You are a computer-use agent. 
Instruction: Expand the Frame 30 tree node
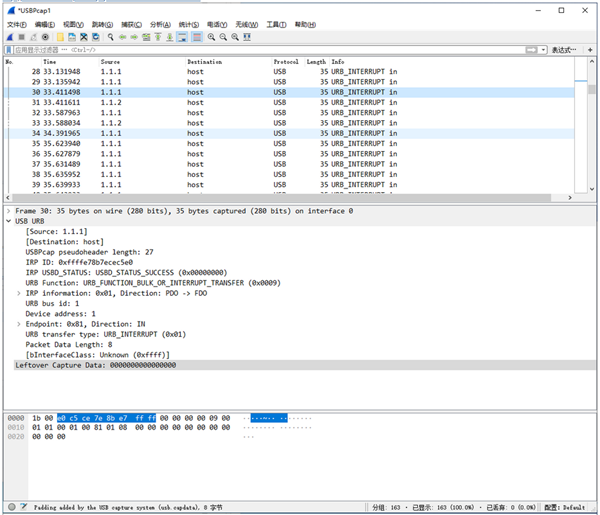click(x=9, y=211)
